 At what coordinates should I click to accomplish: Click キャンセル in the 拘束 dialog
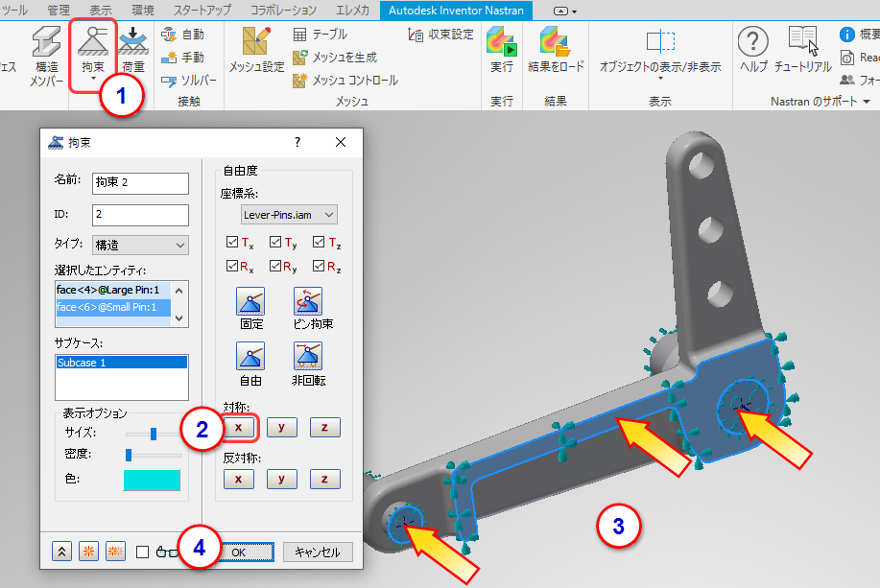tap(318, 553)
